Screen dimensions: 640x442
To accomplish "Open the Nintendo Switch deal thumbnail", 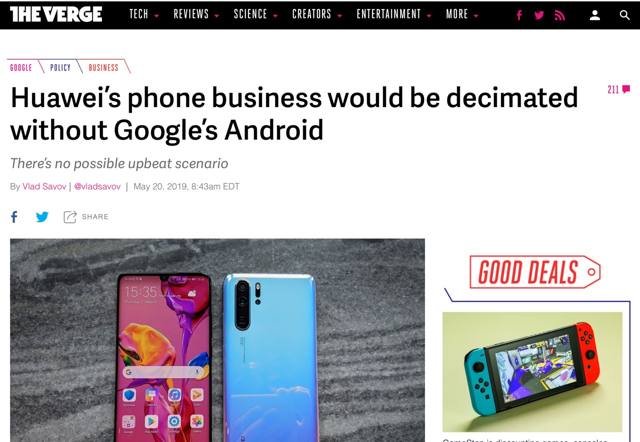I will click(532, 371).
